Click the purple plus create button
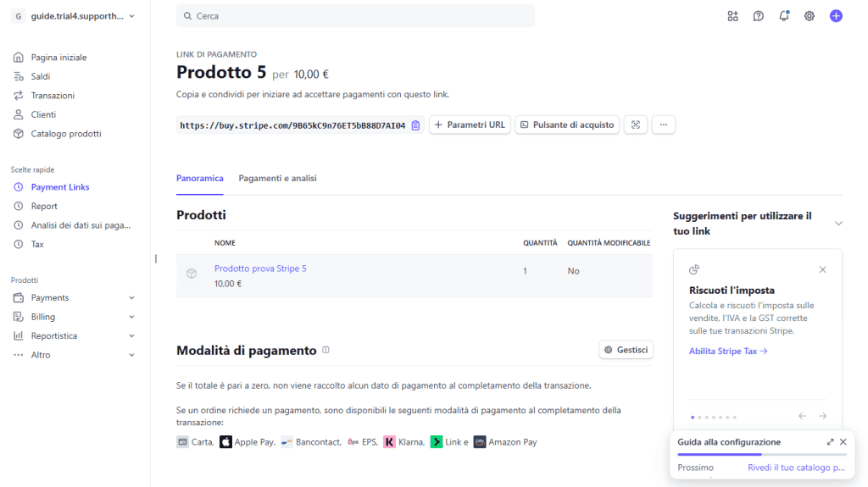 tap(836, 16)
